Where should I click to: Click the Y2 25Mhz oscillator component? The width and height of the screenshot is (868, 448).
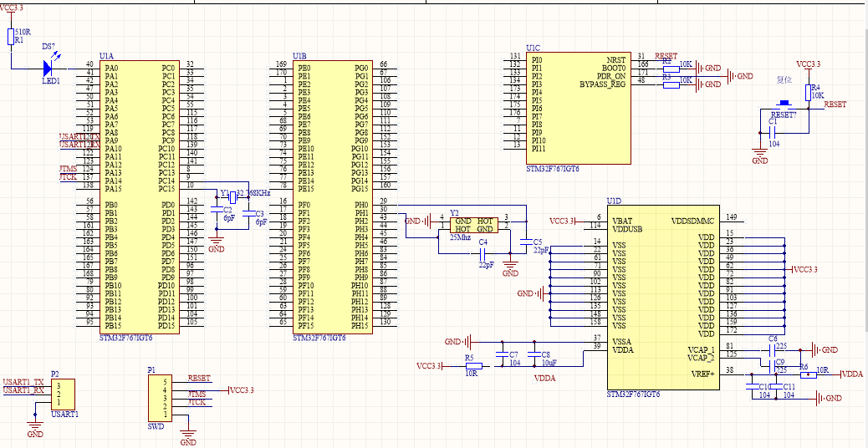click(473, 223)
